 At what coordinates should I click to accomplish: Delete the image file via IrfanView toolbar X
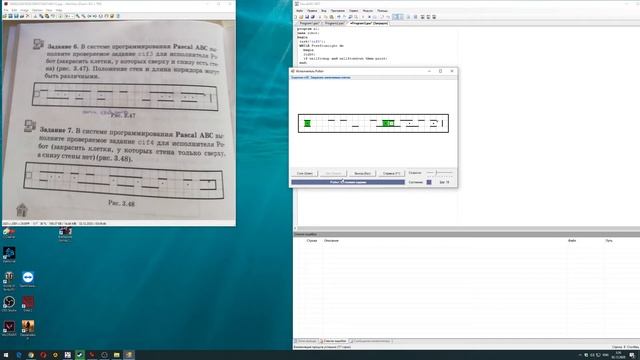click(x=28, y=16)
